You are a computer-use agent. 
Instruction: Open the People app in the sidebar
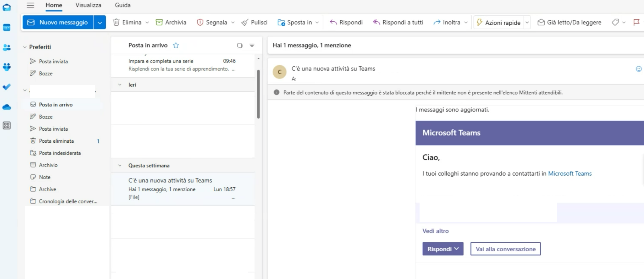[x=7, y=47]
